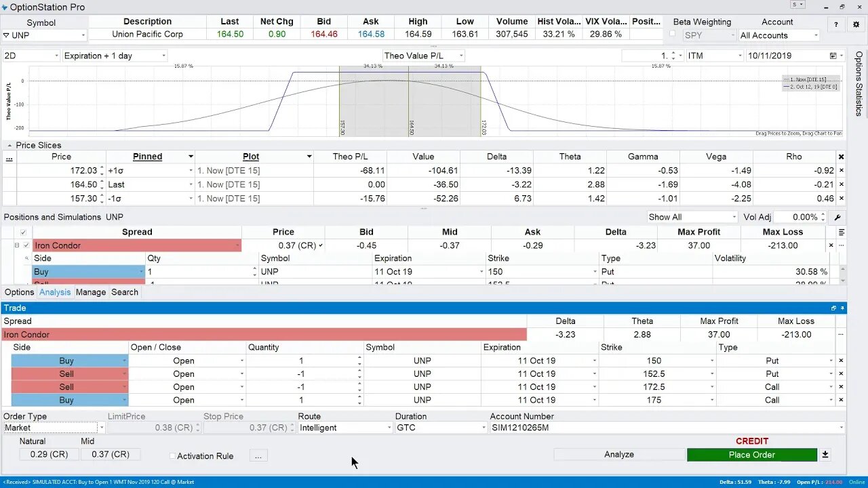Image resolution: width=868 pixels, height=488 pixels.
Task: Enable the Beta Weighting checkbox
Action: point(673,34)
